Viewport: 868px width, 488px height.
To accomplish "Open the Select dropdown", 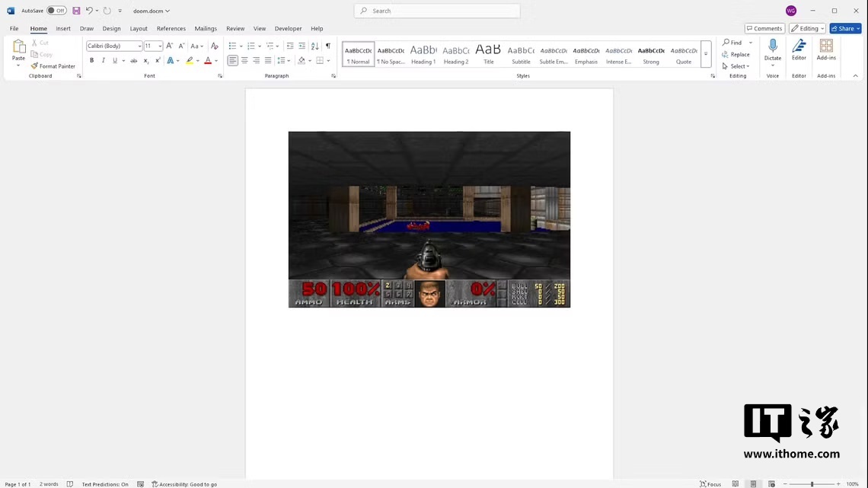I will click(x=736, y=66).
